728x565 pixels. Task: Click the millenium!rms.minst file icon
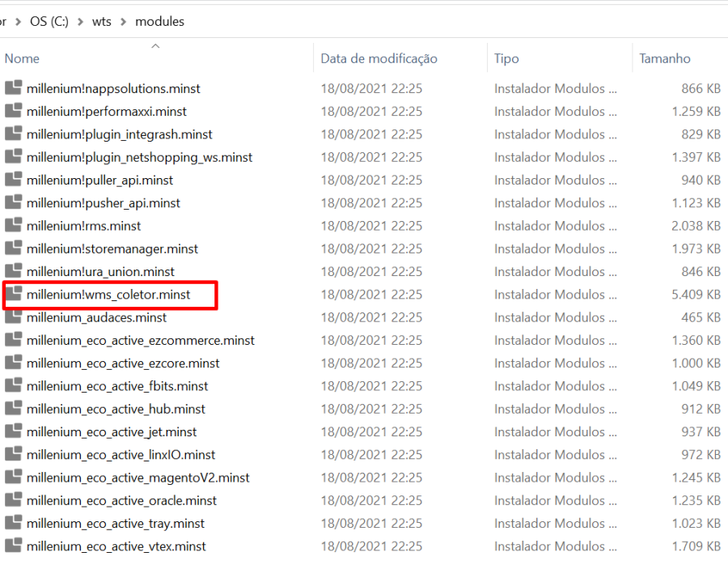pyautogui.click(x=13, y=225)
